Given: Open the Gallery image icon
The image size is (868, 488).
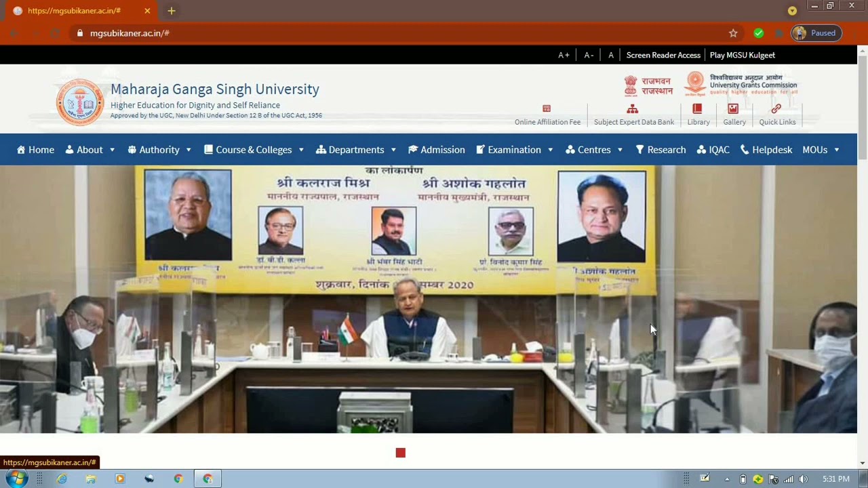Looking at the screenshot, I should [x=733, y=108].
